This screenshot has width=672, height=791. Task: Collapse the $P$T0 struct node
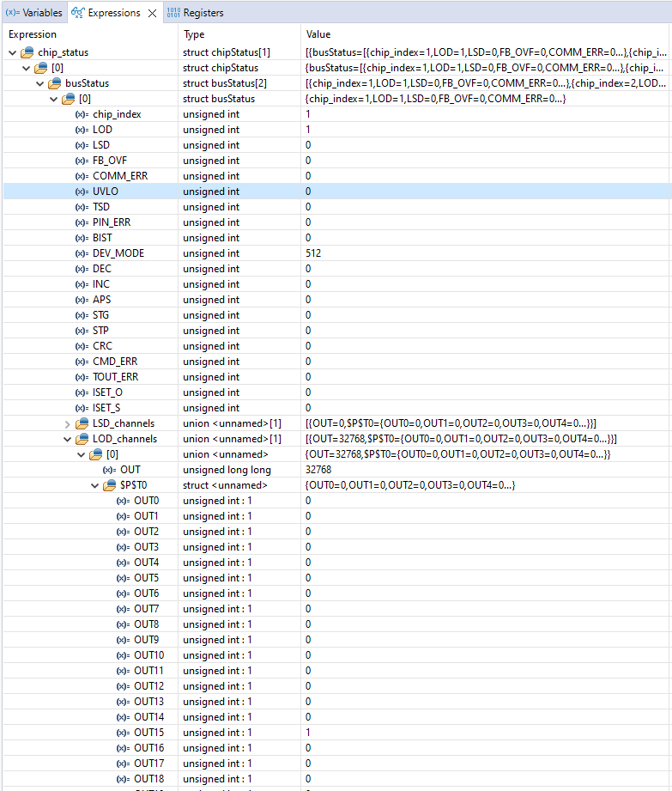coord(95,485)
